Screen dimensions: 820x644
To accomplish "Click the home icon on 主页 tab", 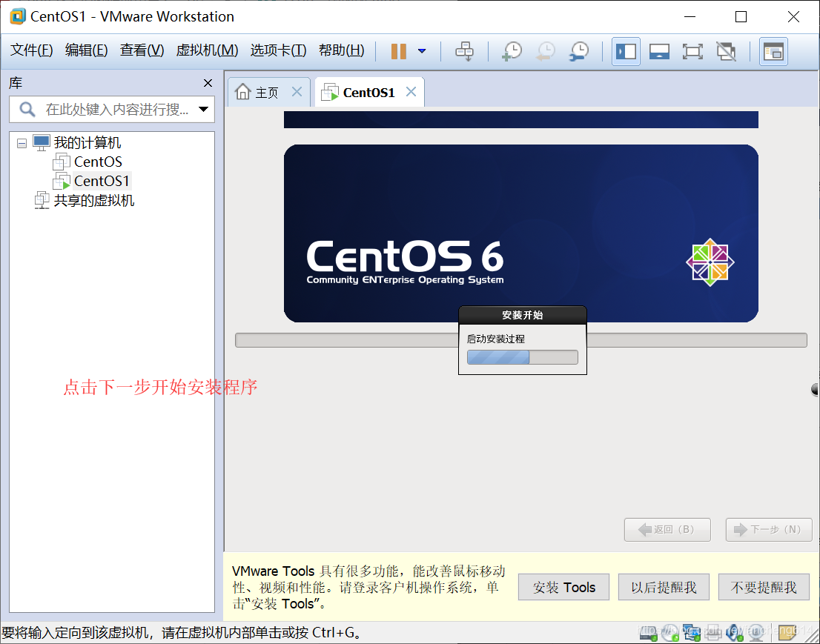I will (x=242, y=91).
